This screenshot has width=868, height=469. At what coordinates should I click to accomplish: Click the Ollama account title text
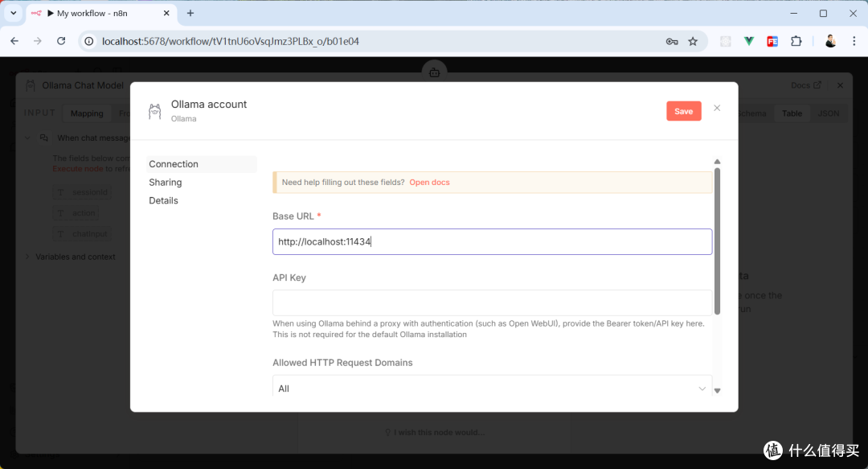point(209,105)
